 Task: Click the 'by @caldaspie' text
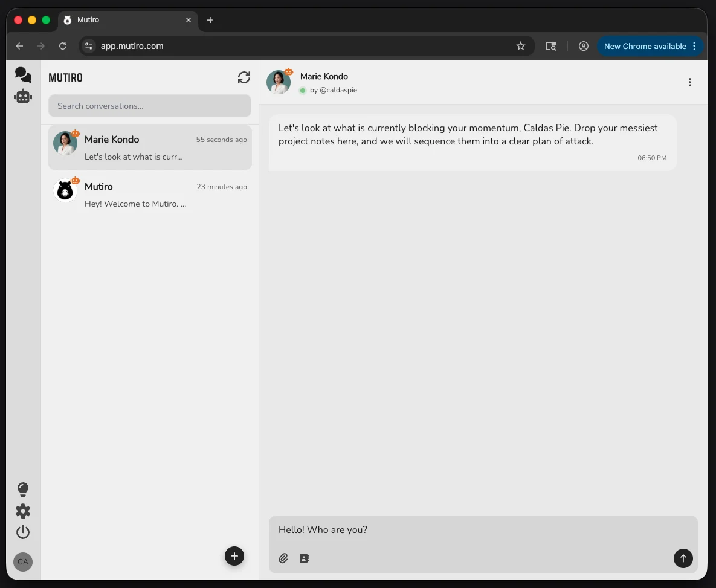334,90
